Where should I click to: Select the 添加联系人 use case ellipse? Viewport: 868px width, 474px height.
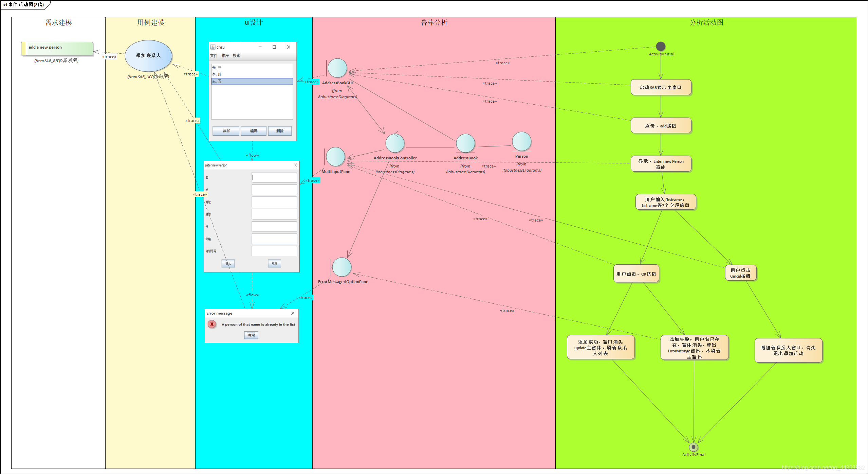pyautogui.click(x=148, y=56)
